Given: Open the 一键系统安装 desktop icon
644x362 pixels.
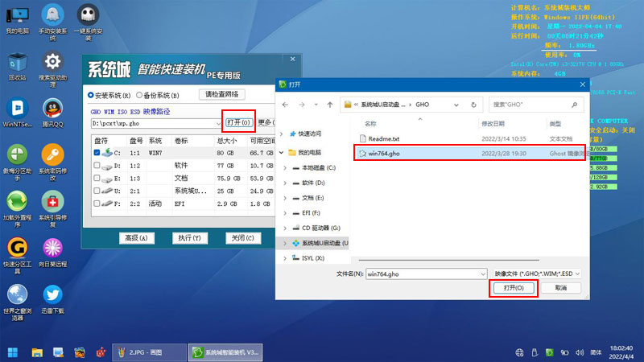Looking at the screenshot, I should 88,23.
